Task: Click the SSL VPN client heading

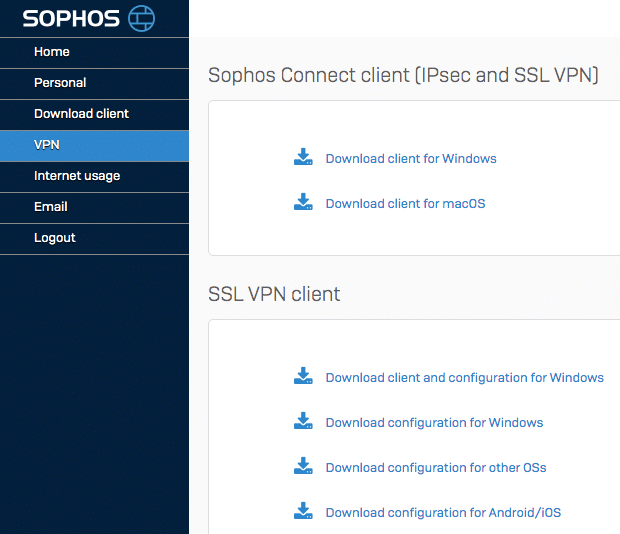Action: [274, 294]
